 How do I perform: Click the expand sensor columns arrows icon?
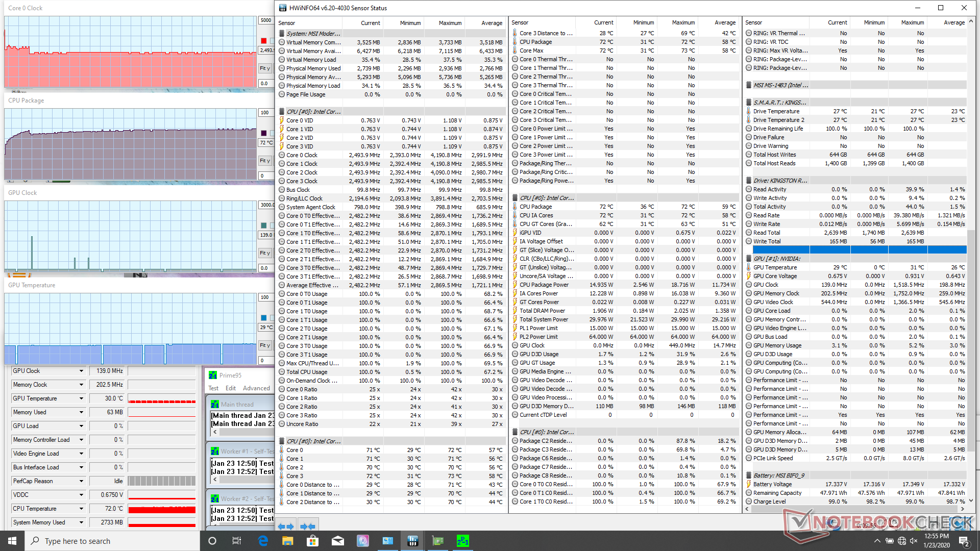[286, 526]
